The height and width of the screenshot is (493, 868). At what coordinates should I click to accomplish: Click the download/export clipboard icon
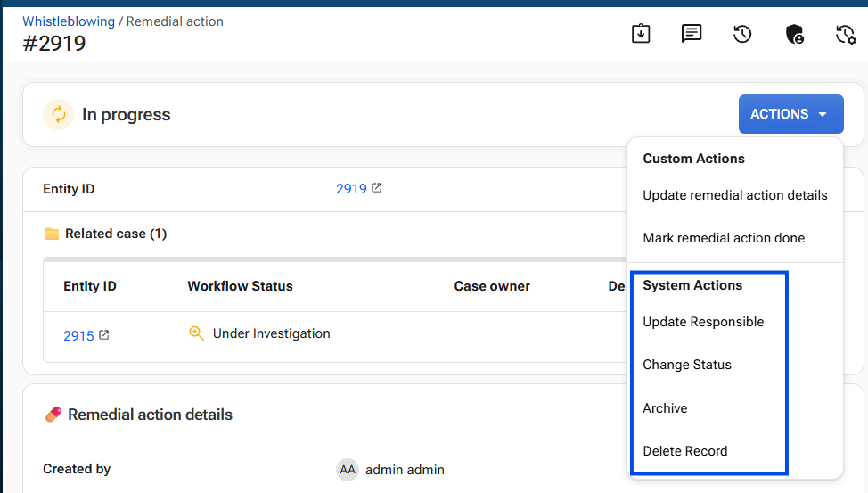pos(641,34)
